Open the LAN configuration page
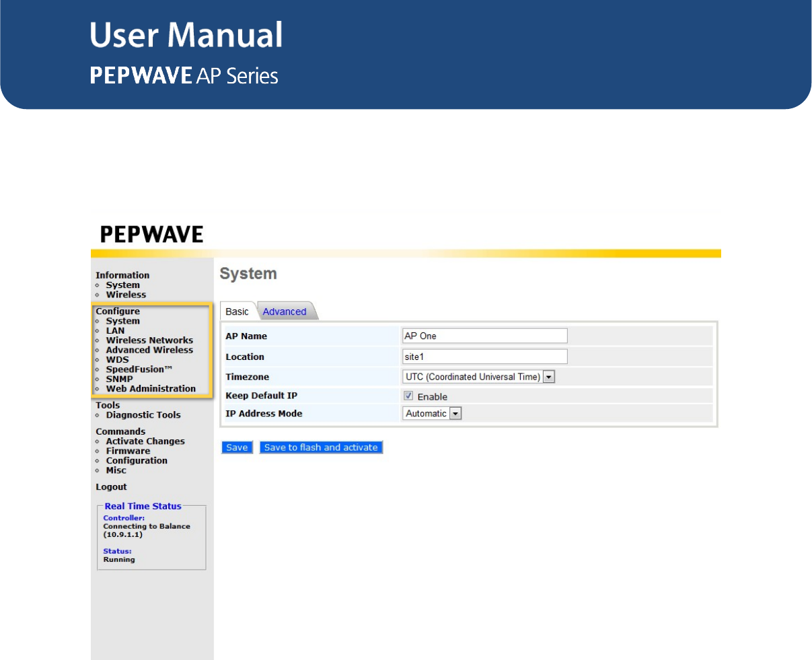The width and height of the screenshot is (812, 660). coord(115,330)
